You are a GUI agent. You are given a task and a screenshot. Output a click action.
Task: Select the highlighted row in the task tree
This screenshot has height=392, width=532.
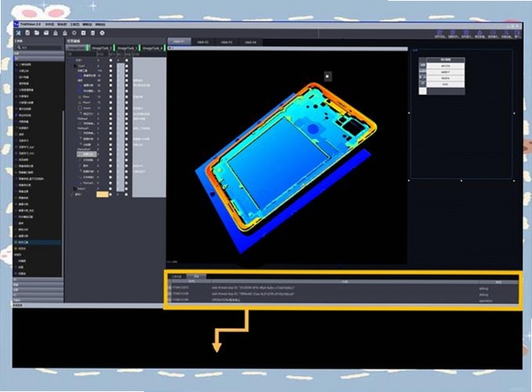pyautogui.click(x=87, y=154)
